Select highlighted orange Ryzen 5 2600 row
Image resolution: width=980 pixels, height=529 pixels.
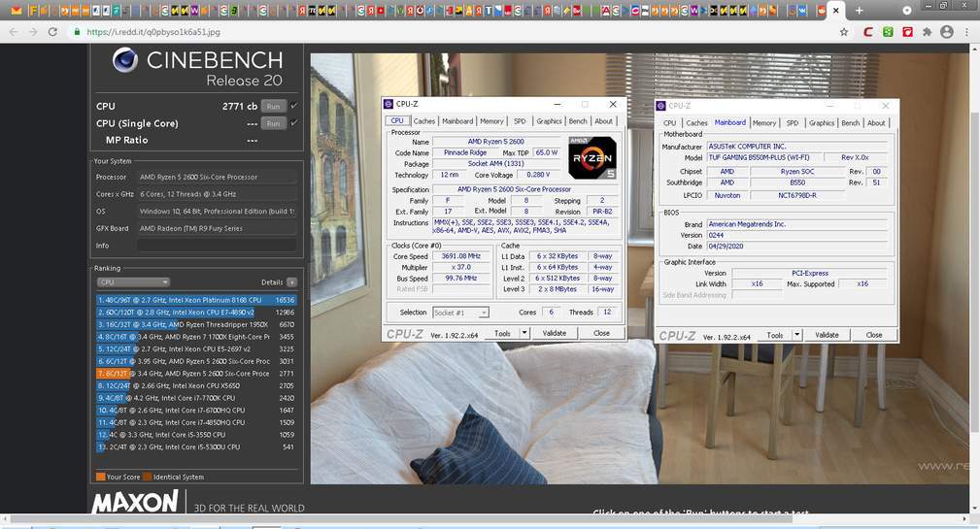point(196,374)
